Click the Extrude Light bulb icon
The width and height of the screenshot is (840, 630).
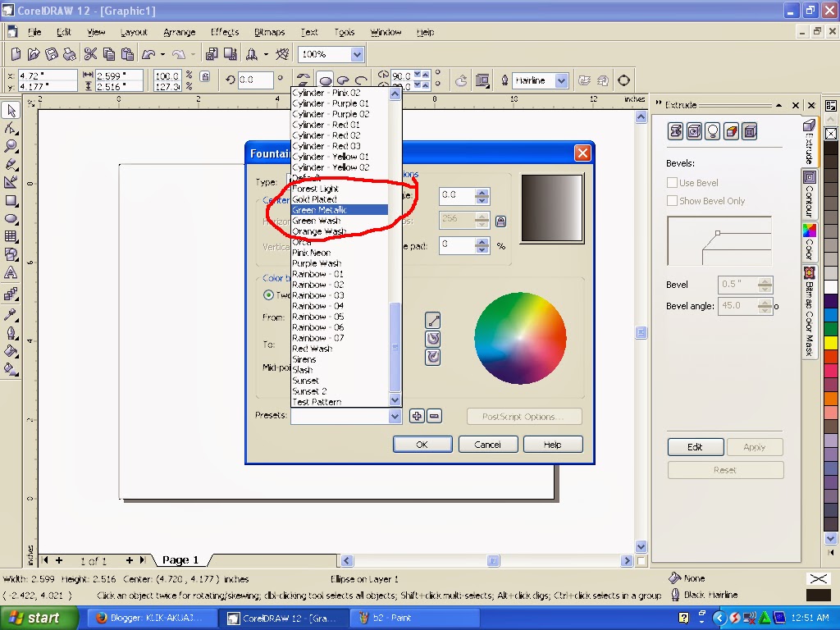pos(713,131)
